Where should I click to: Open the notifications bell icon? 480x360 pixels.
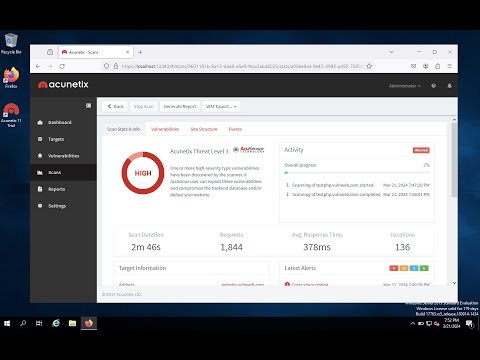[449, 86]
